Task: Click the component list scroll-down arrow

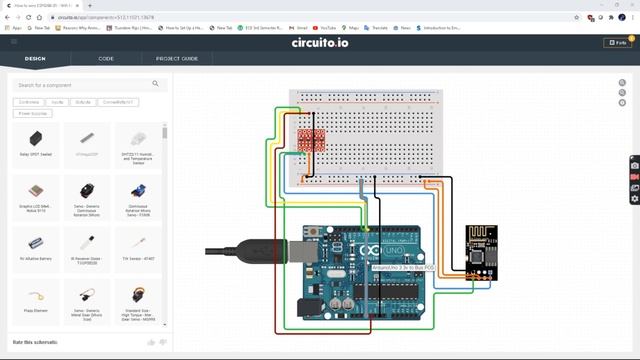Action: tap(165, 325)
